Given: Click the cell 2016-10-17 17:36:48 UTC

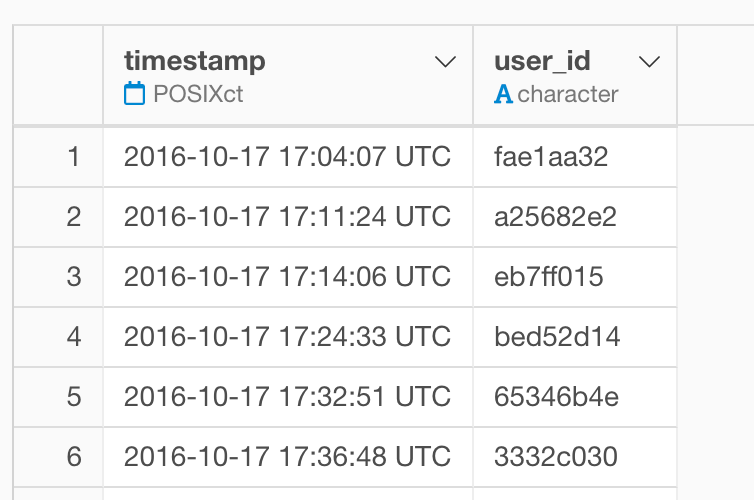Looking at the screenshot, I should (288, 456).
